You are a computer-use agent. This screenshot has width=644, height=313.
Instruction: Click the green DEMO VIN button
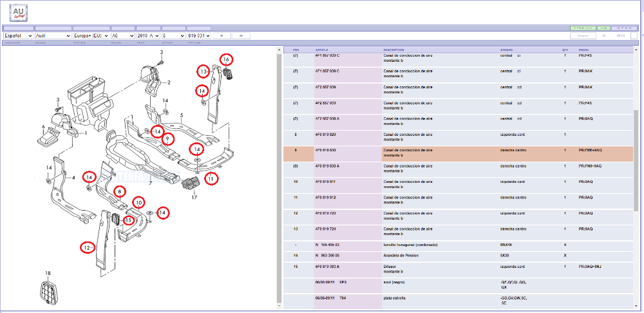582,28
